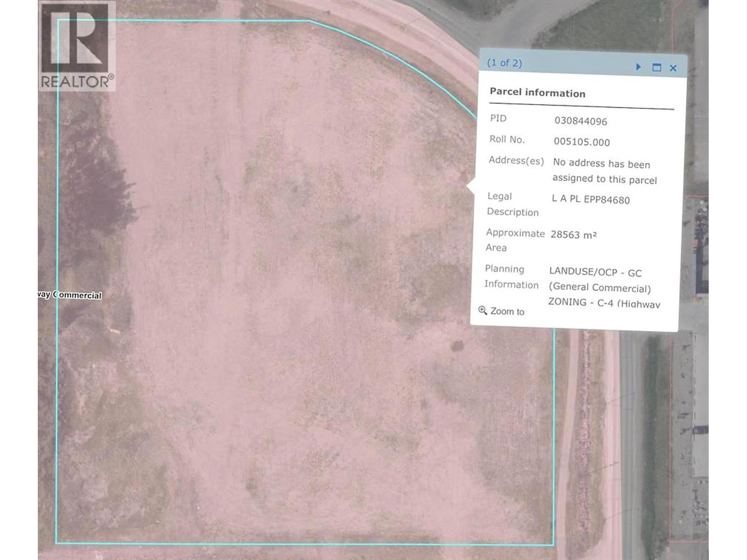Click the ZONING - C-4 line

tap(604, 303)
